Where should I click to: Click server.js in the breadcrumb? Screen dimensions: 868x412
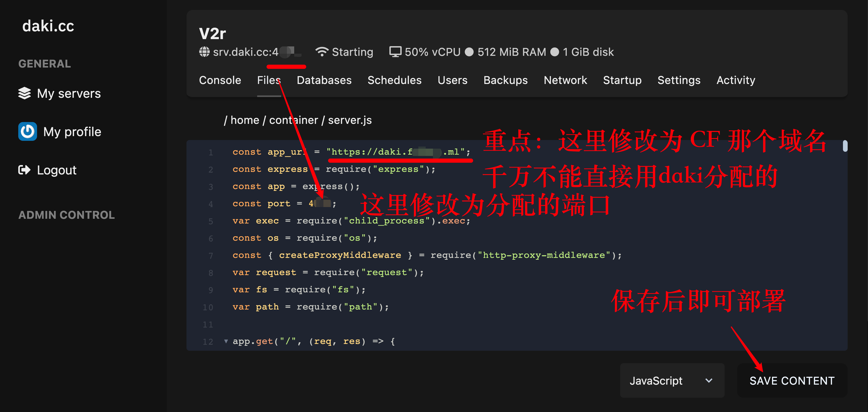coord(350,120)
